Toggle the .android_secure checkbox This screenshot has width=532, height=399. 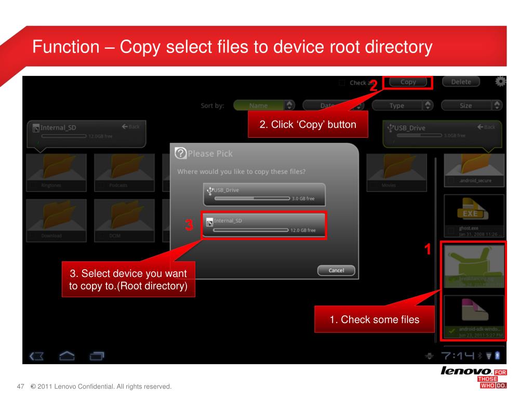[451, 181]
